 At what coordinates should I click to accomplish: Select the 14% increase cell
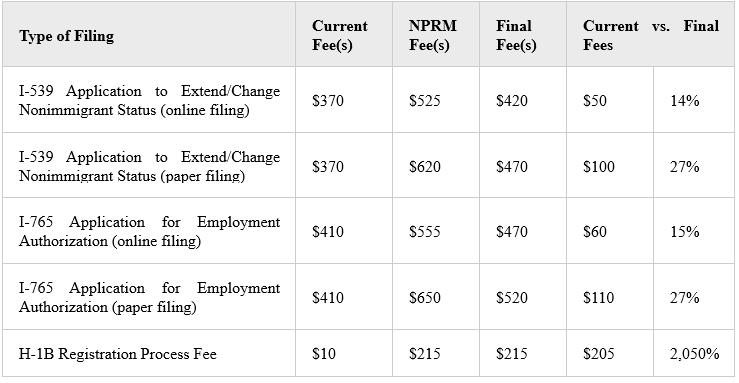(694, 100)
